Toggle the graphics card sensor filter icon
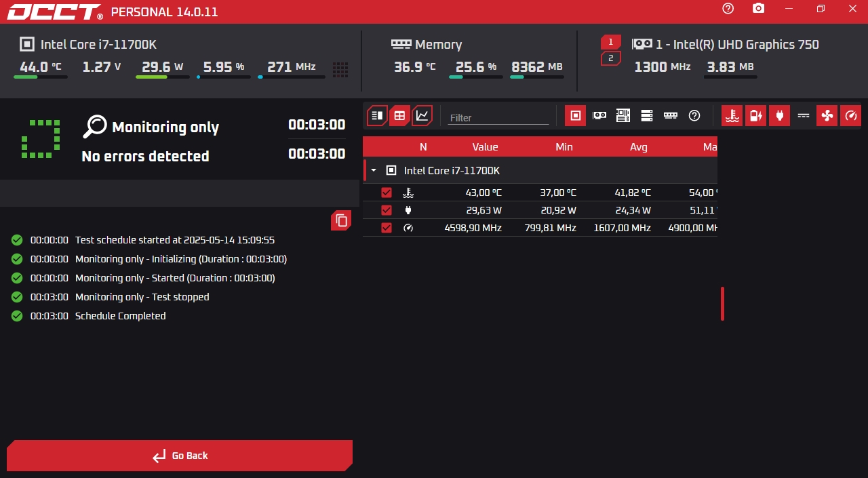Viewport: 868px width, 478px height. (599, 116)
